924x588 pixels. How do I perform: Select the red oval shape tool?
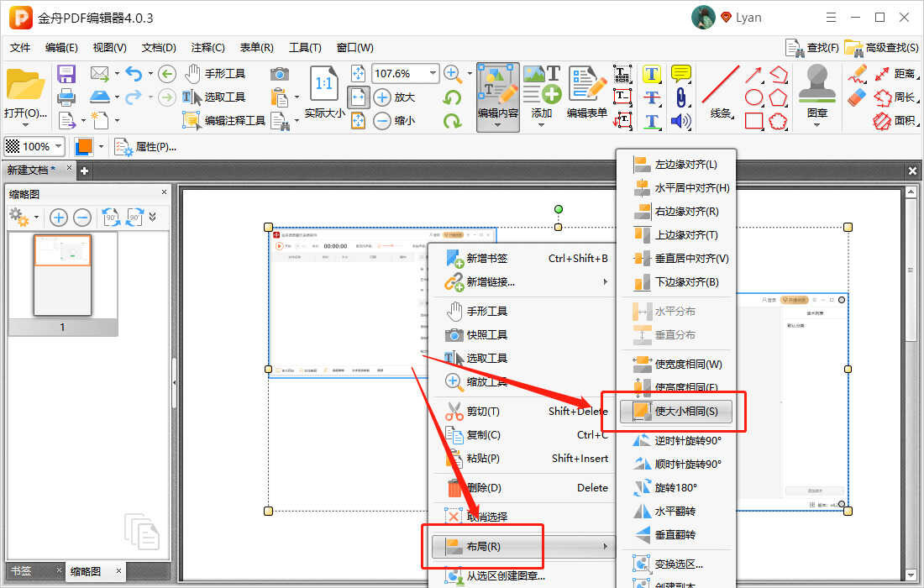click(753, 97)
